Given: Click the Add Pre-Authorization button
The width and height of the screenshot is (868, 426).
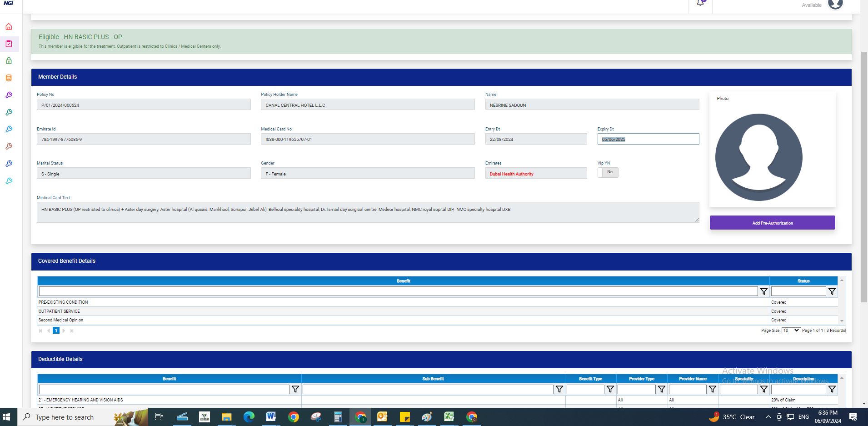Looking at the screenshot, I should [772, 223].
